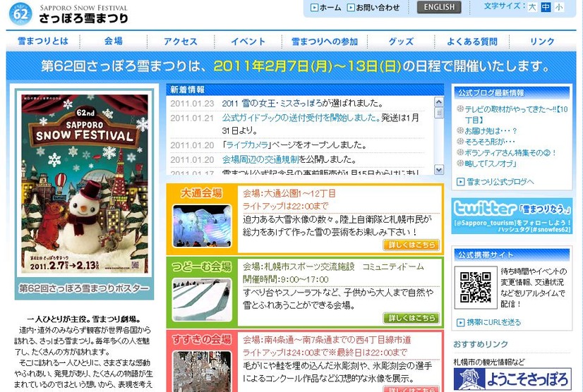Switch site to ENGLISH
This screenshot has height=392, width=583.
tap(439, 8)
